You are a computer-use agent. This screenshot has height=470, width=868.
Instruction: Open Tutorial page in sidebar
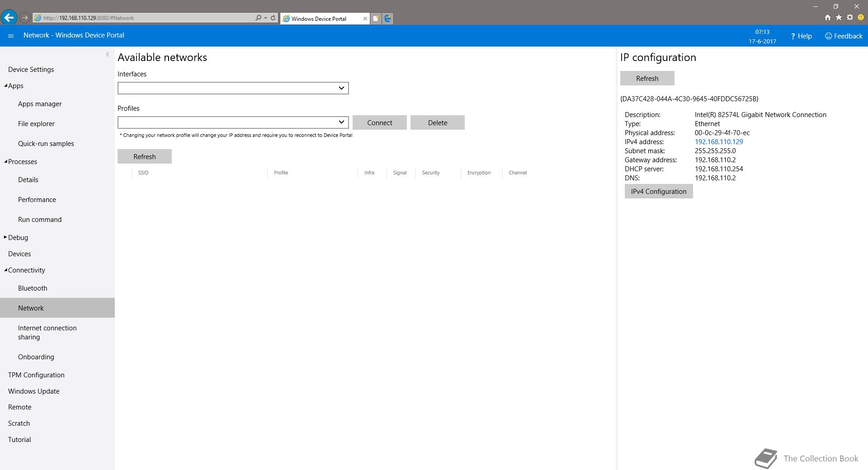[19, 440]
